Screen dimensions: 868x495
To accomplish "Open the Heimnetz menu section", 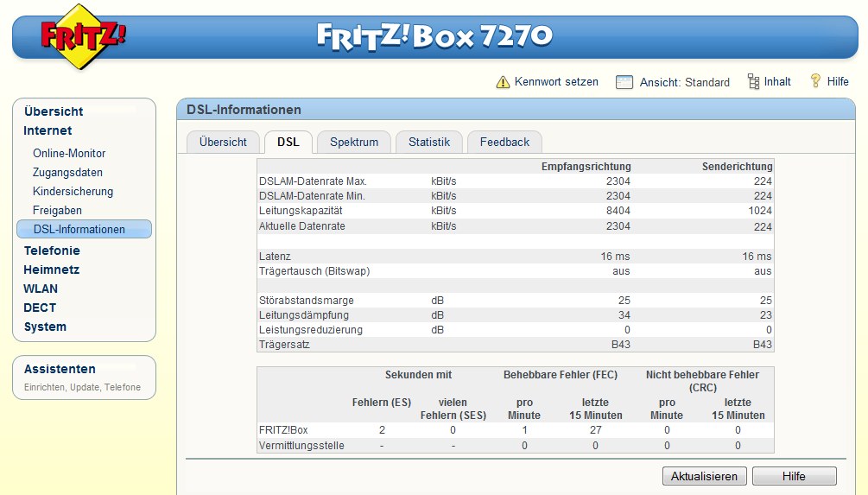I will [x=52, y=270].
